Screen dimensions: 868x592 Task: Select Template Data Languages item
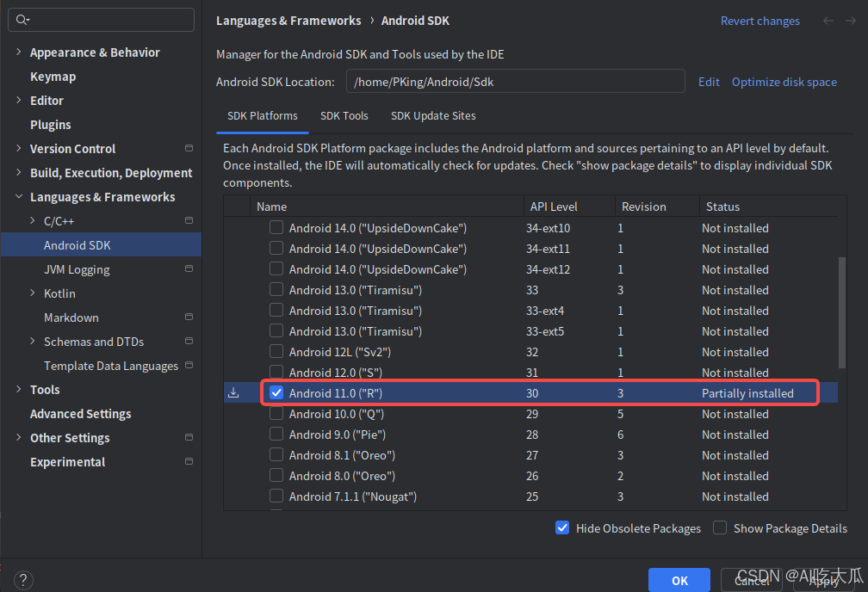[x=111, y=366]
